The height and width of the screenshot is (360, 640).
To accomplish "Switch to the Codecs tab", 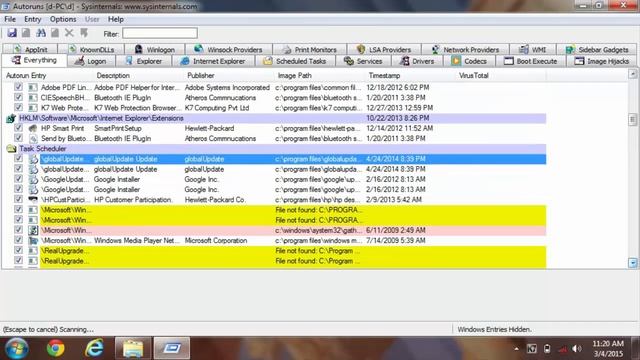I will (469, 61).
